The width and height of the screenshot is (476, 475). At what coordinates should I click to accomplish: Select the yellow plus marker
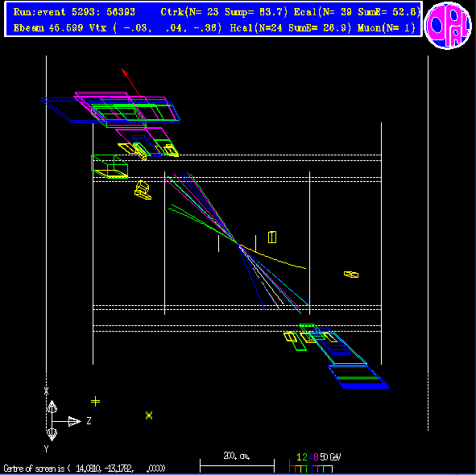(x=95, y=401)
